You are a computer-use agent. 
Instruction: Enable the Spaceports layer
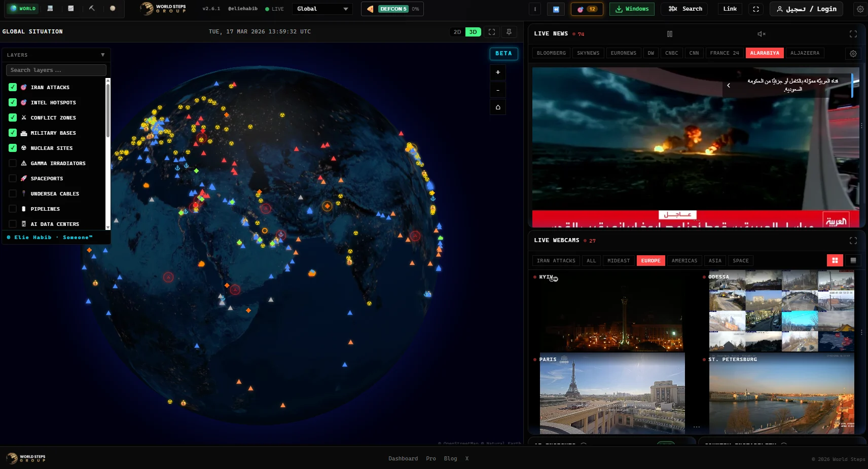click(x=14, y=178)
